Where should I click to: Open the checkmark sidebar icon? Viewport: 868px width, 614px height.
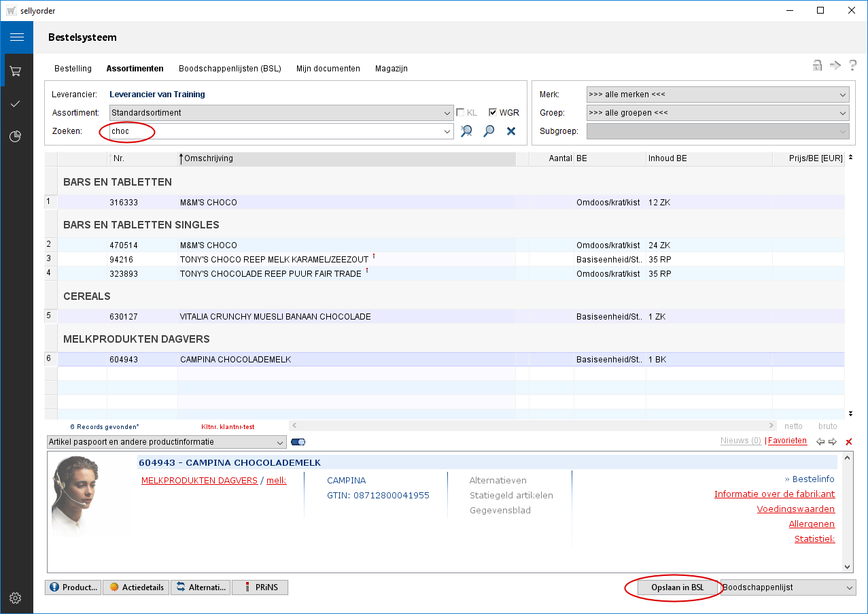coord(16,104)
